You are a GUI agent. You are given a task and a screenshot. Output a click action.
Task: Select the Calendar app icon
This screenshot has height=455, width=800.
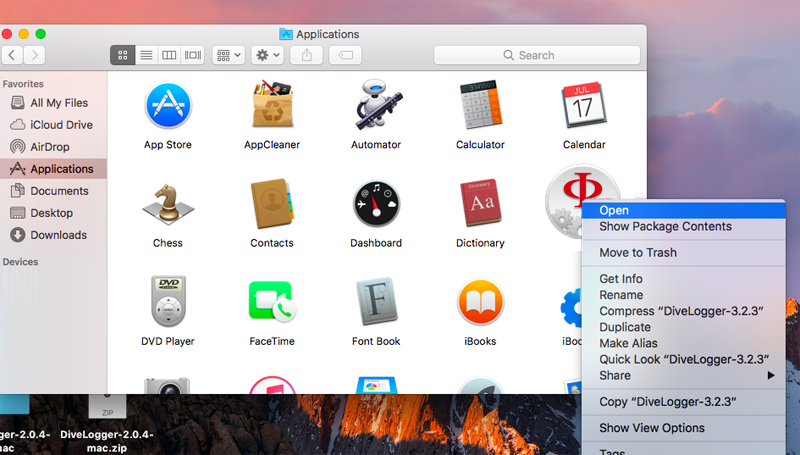pos(584,105)
